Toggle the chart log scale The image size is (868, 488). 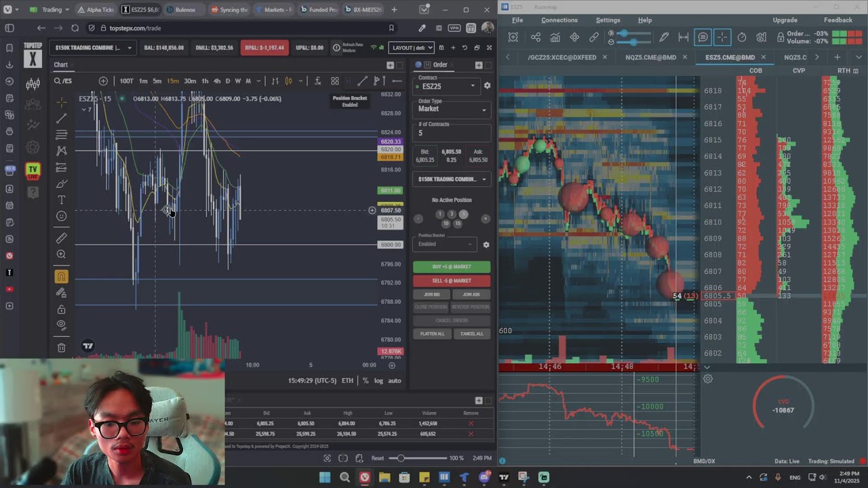coord(378,381)
